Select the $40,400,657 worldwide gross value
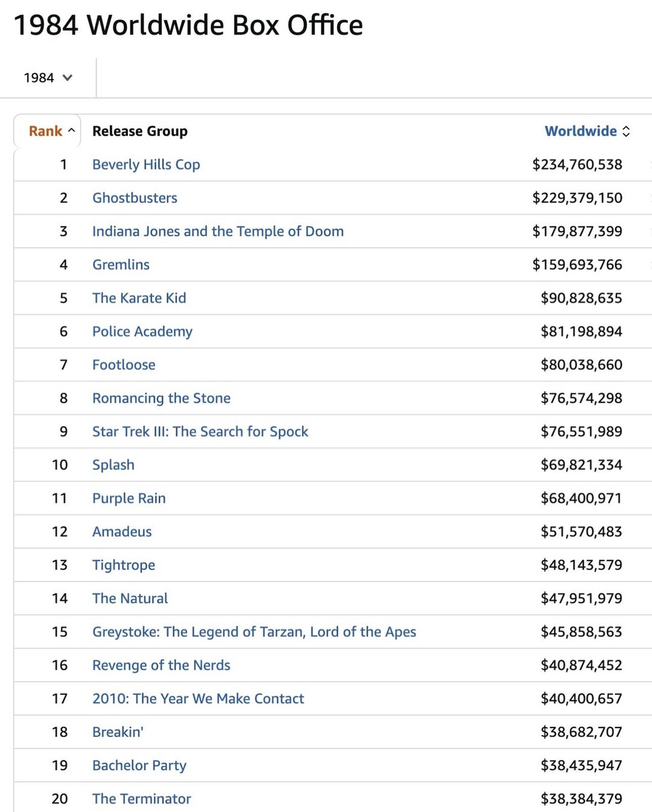The image size is (652, 812). [581, 699]
